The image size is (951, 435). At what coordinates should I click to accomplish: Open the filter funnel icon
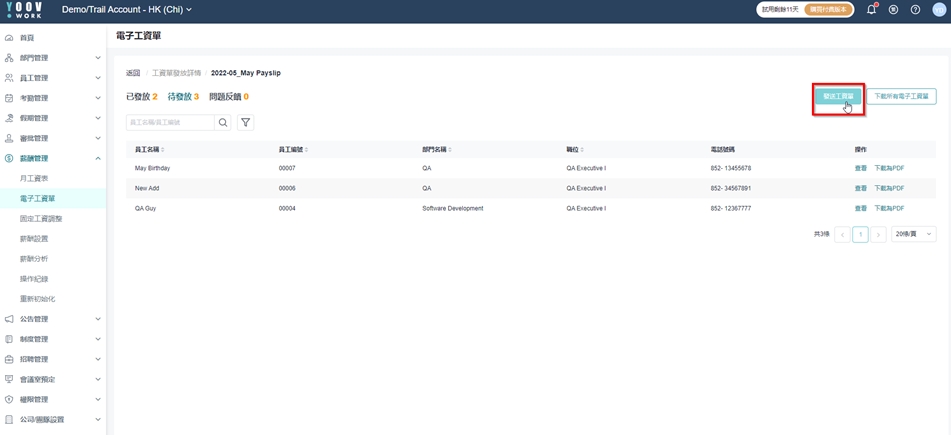coord(245,123)
